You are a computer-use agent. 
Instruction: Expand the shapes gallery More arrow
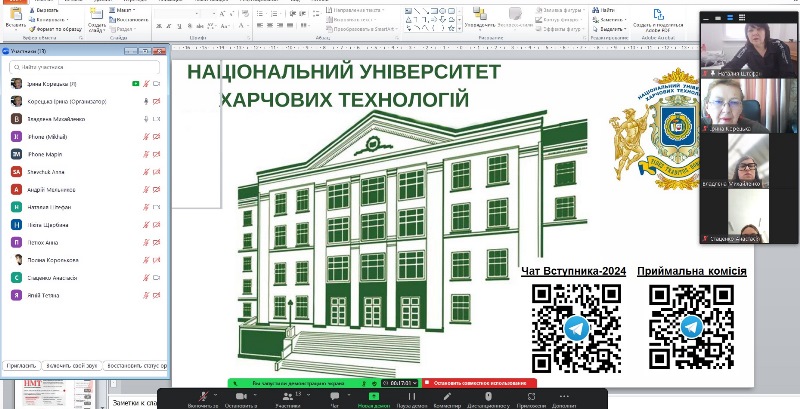pos(459,30)
